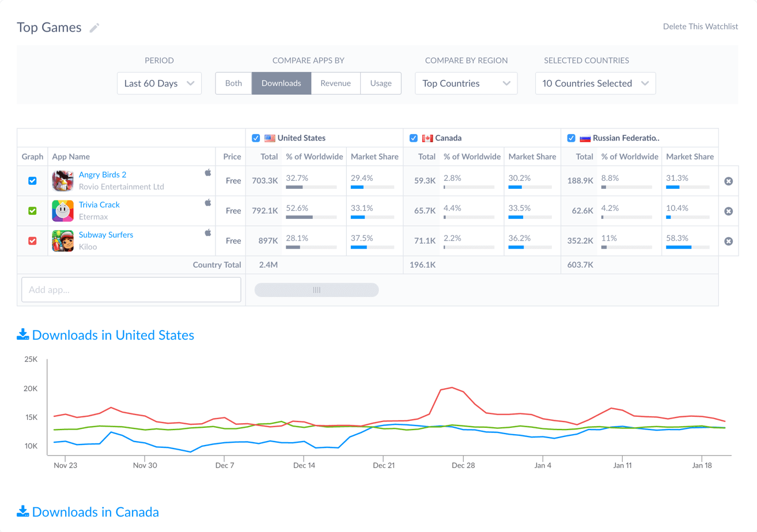The width and height of the screenshot is (757, 532).
Task: Click Kiloo publisher text
Action: click(88, 246)
